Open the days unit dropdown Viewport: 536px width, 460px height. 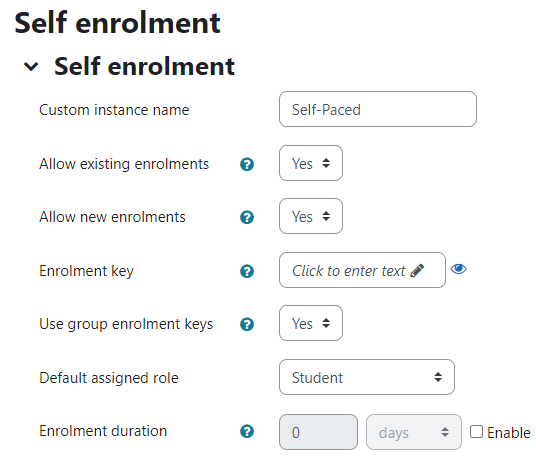coord(414,432)
